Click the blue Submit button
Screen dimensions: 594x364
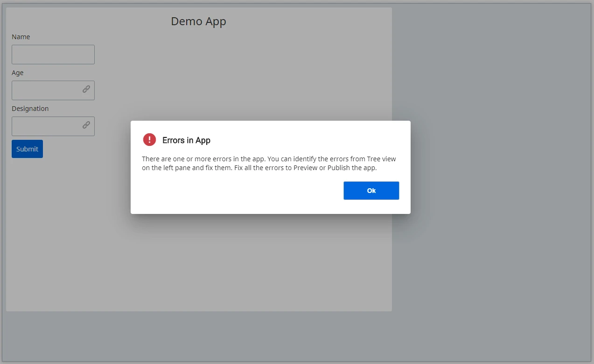[x=27, y=149]
